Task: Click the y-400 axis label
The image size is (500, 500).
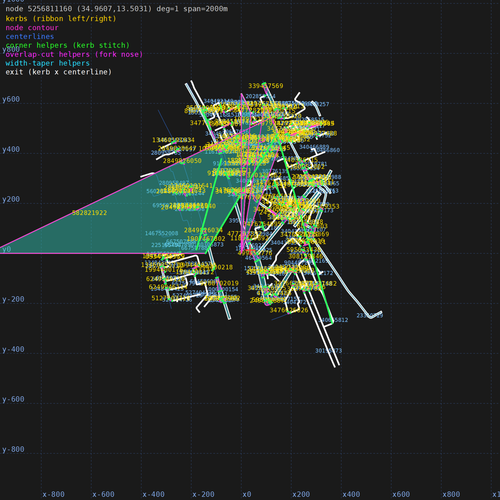Action: coord(13,349)
